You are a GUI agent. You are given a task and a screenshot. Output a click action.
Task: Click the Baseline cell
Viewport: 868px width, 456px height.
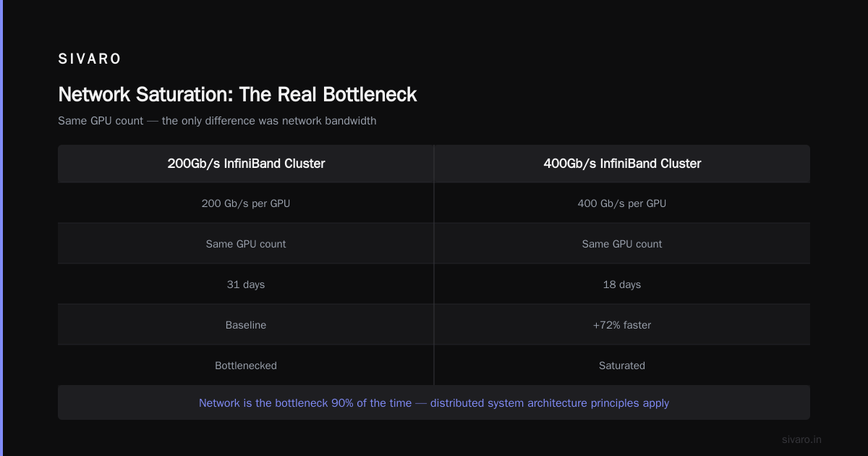(246, 325)
